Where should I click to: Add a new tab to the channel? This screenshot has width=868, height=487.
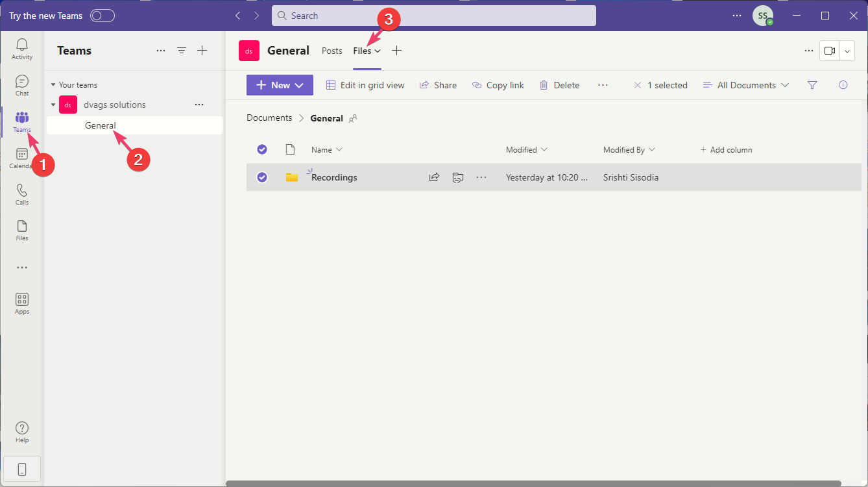click(x=397, y=51)
